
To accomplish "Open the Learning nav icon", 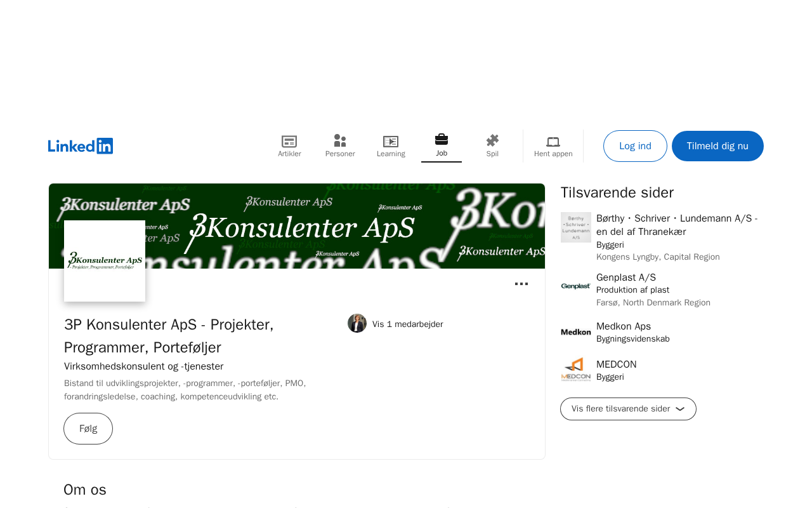I will click(x=391, y=142).
